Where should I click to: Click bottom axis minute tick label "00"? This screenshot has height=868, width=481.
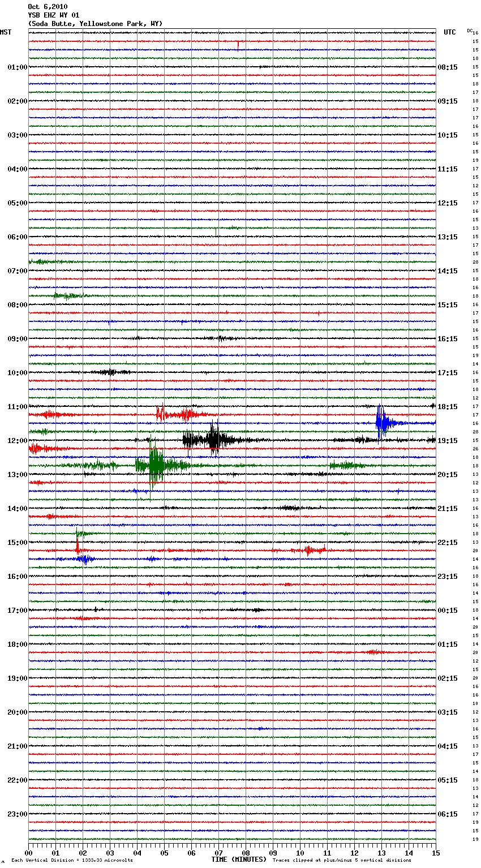(x=29, y=853)
